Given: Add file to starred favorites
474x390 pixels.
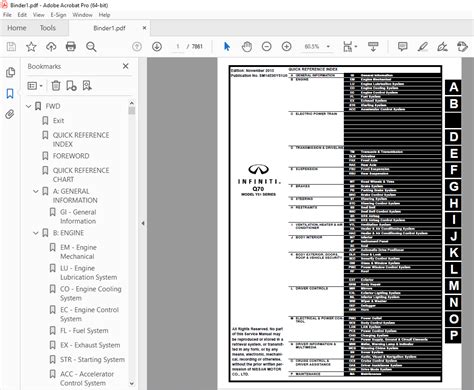Looking at the screenshot, I should point(31,47).
